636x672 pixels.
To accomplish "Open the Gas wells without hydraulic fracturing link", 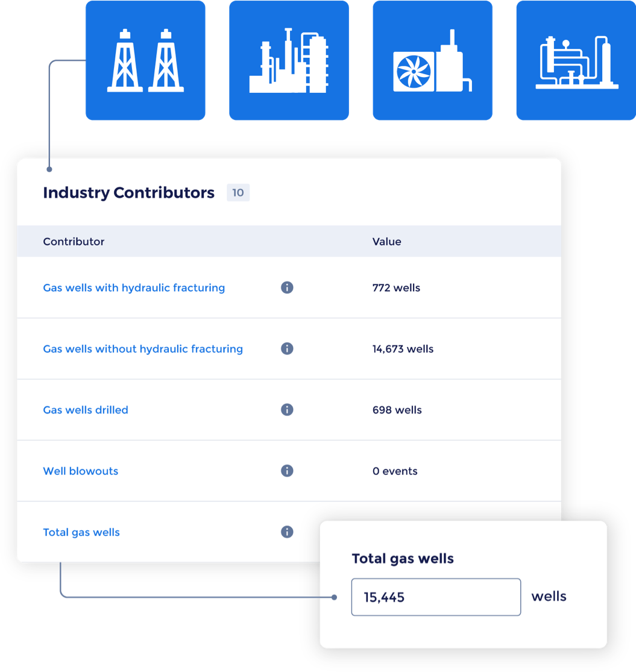I will [x=143, y=348].
